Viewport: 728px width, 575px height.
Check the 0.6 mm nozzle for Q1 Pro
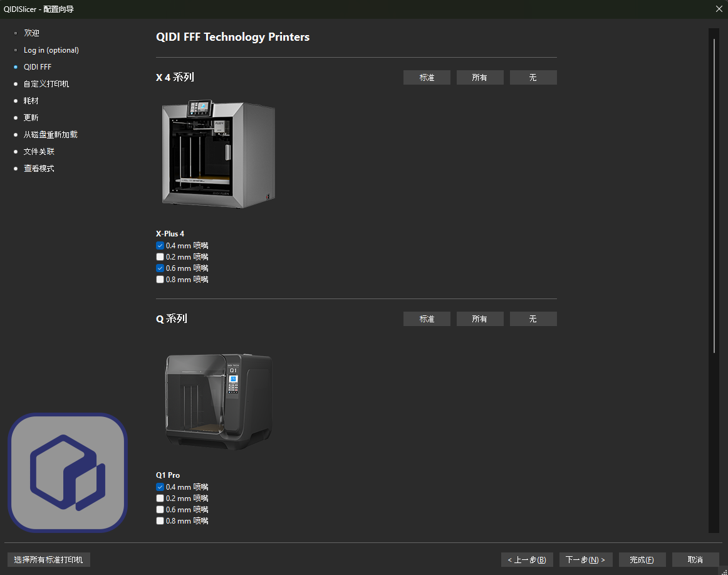[160, 509]
